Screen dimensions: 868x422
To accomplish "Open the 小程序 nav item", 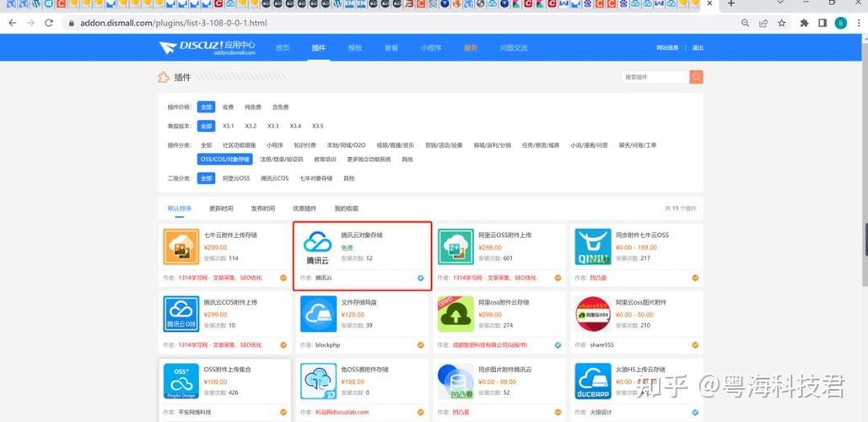I will point(431,47).
